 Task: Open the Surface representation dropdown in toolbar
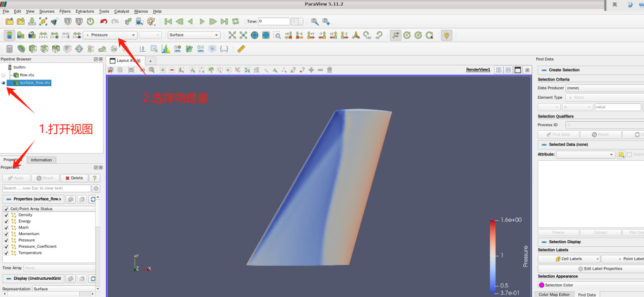(194, 35)
